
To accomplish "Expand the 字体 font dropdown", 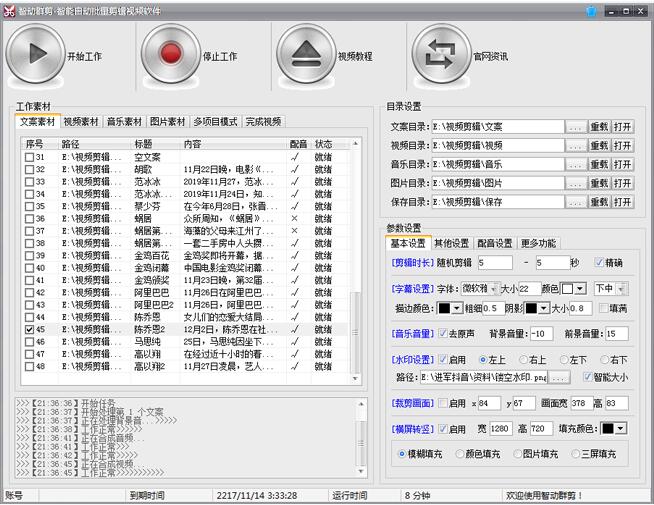I will coord(494,288).
